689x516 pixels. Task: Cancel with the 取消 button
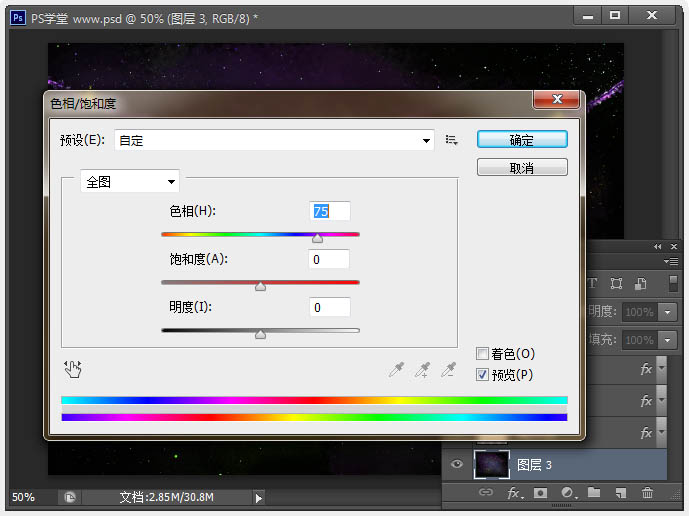(x=522, y=167)
